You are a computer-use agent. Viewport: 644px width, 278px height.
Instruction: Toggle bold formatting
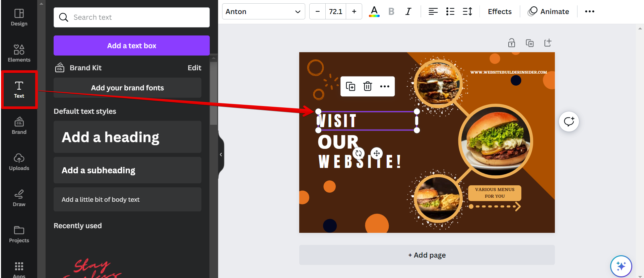[391, 12]
